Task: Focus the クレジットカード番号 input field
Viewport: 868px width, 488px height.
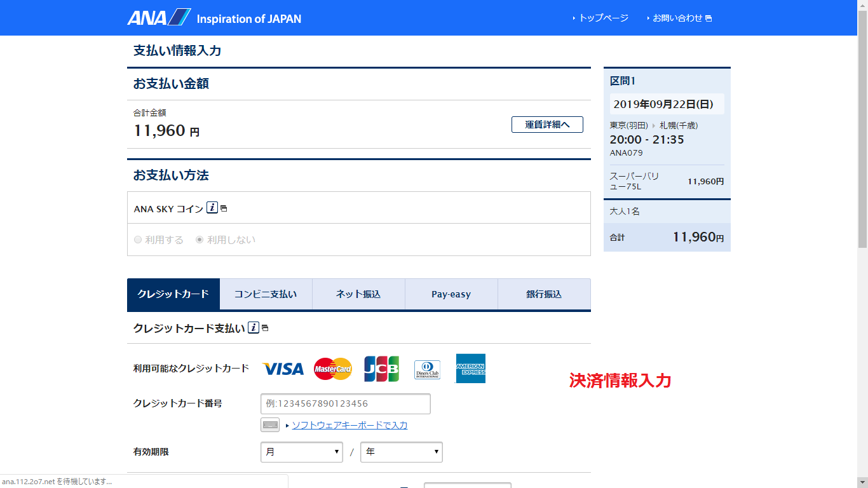Action: point(346,403)
